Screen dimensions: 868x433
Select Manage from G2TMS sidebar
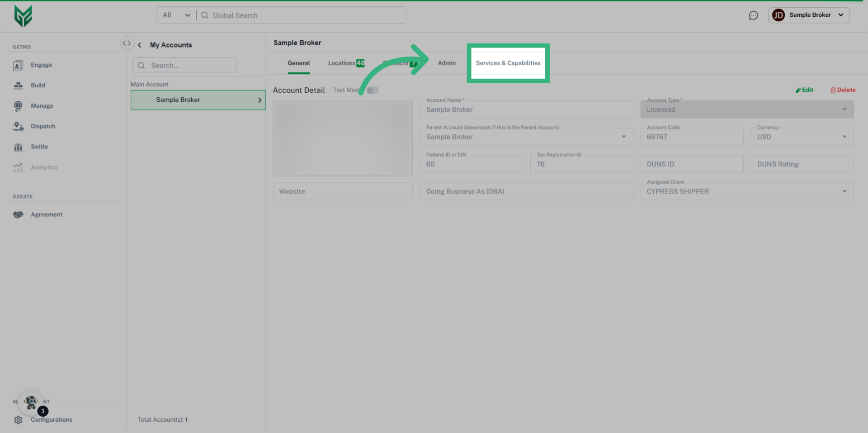pyautogui.click(x=18, y=105)
